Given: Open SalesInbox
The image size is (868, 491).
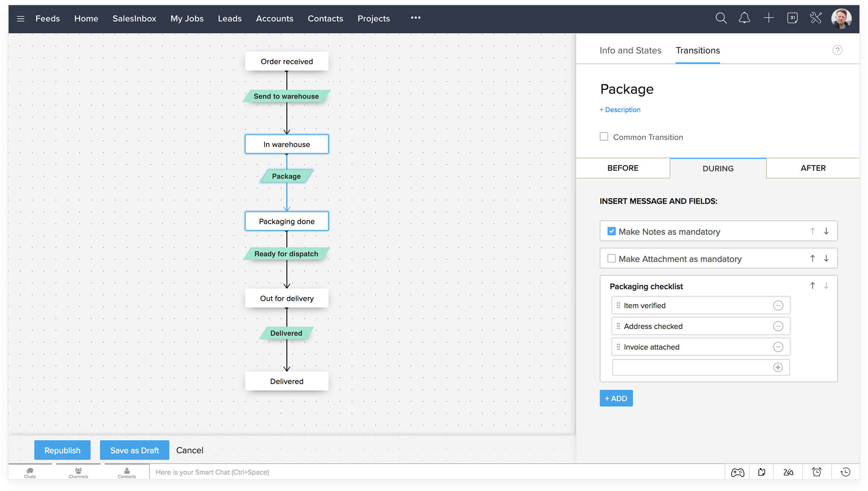Looking at the screenshot, I should pyautogui.click(x=134, y=18).
